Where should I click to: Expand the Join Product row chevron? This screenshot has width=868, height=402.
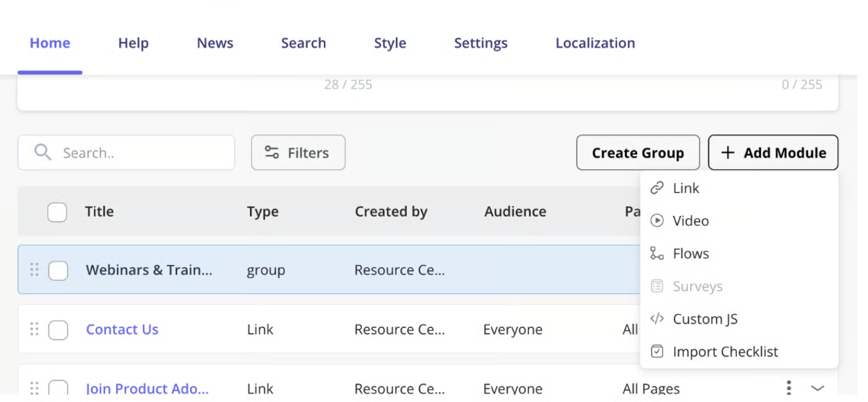(818, 388)
